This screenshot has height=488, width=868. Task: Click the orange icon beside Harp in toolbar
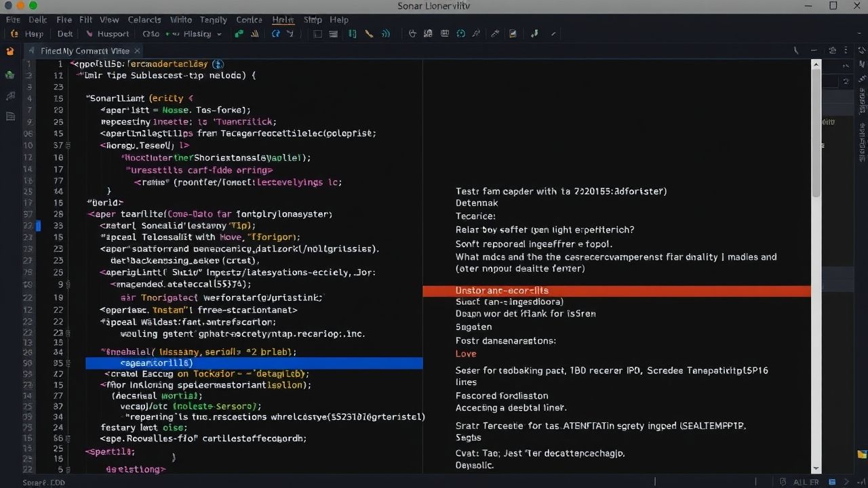pos(14,34)
